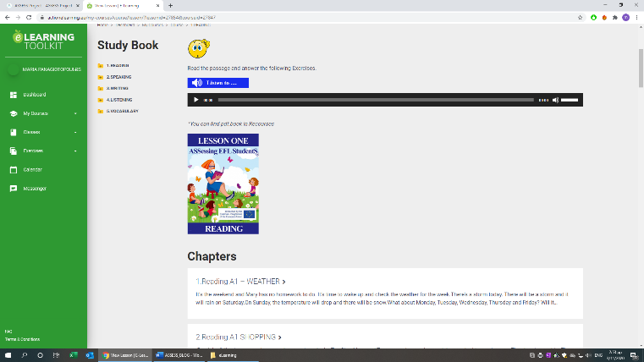Click the system tray volume icon

[588, 355]
